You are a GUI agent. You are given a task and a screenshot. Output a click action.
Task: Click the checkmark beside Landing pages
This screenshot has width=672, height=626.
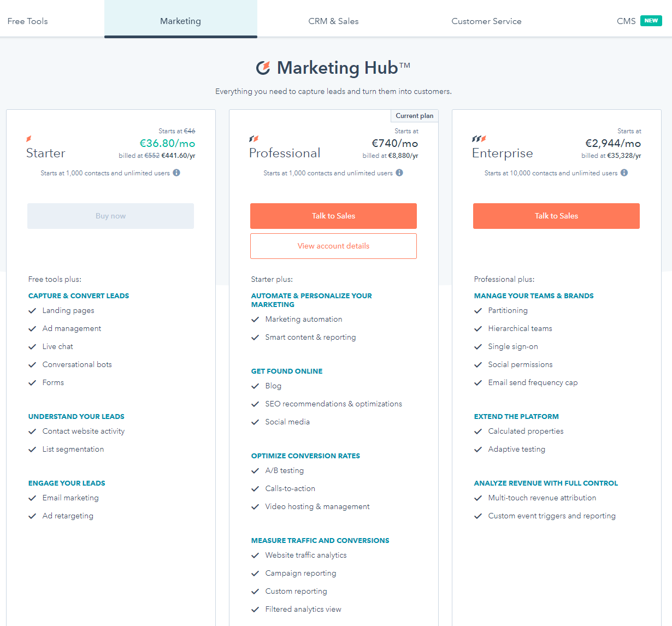tap(32, 310)
